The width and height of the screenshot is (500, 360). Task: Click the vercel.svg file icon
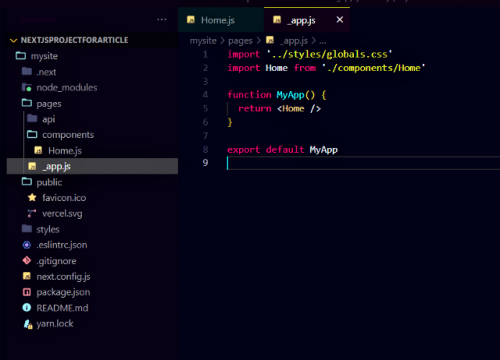(x=32, y=213)
